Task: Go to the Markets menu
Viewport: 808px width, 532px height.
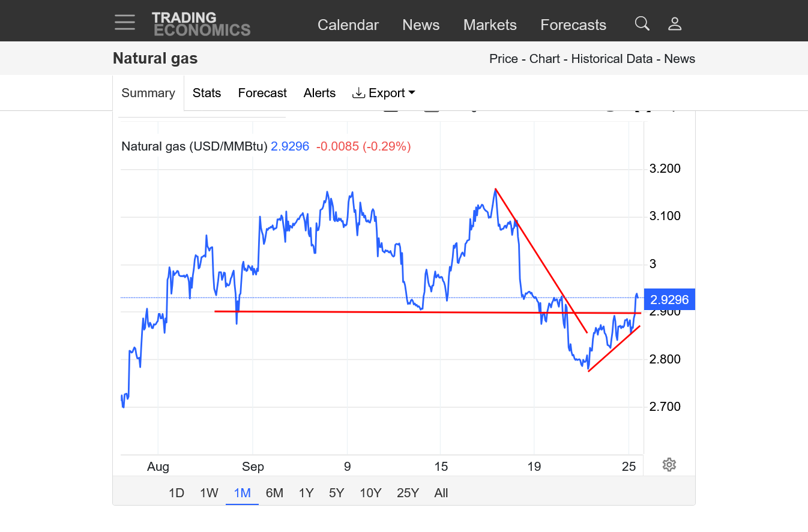Action: [490, 25]
